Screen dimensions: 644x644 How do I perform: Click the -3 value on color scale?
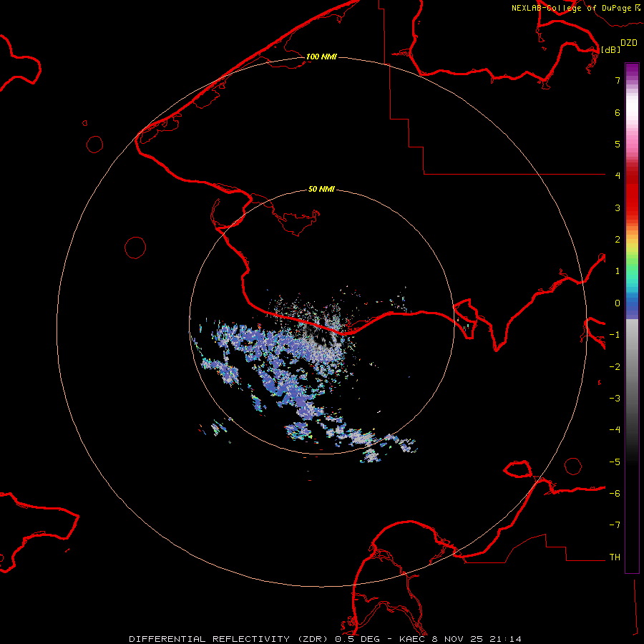pos(615,399)
